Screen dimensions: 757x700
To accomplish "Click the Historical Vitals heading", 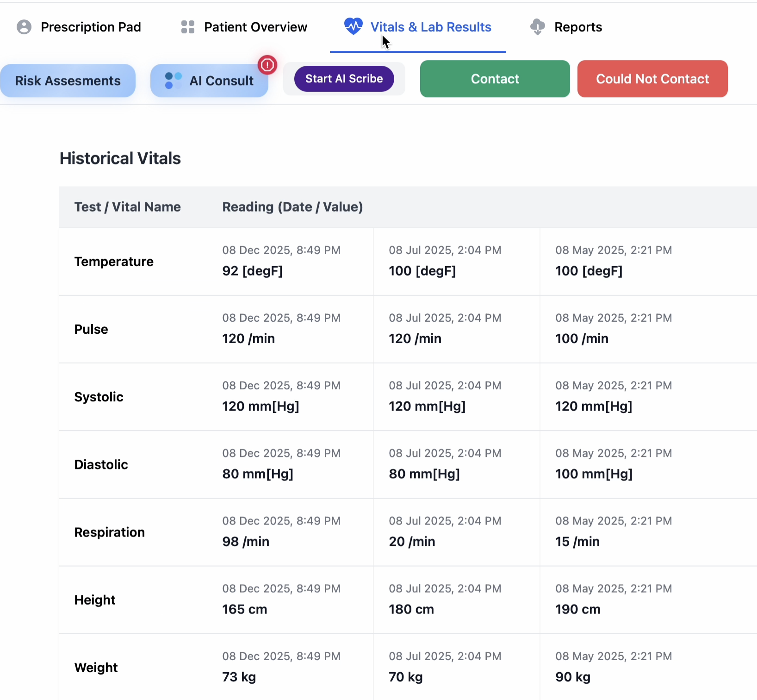I will [x=120, y=158].
